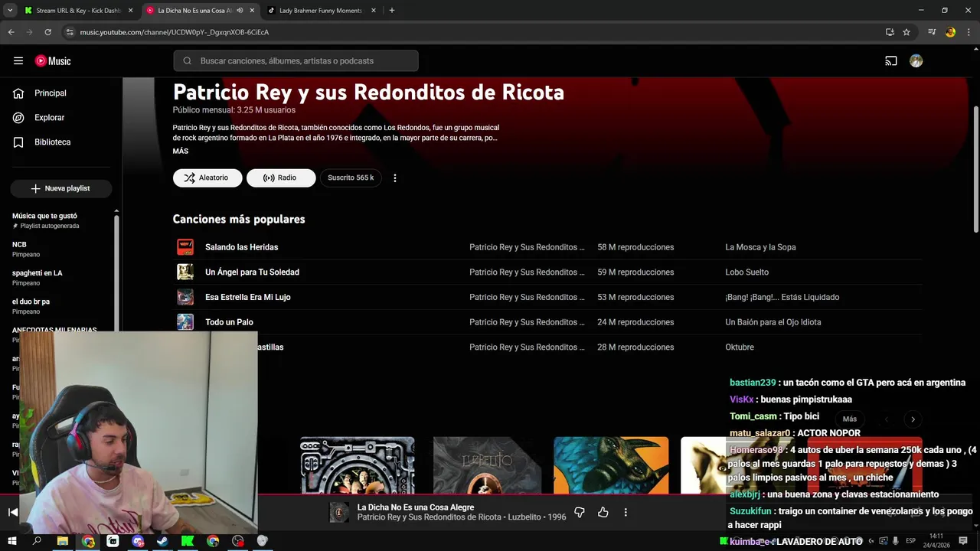Open Un Baión para el Ojo Idiota album
Viewport: 980px width, 551px height.
coord(773,322)
